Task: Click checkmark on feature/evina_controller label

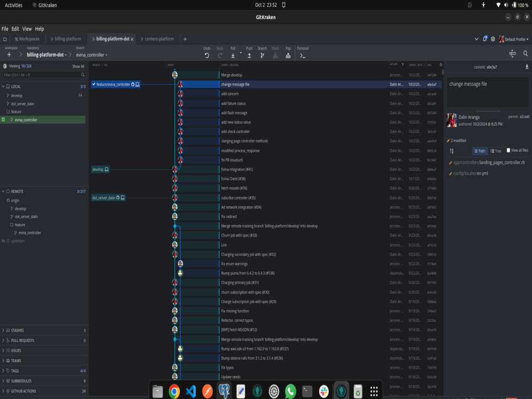Action: pyautogui.click(x=94, y=84)
